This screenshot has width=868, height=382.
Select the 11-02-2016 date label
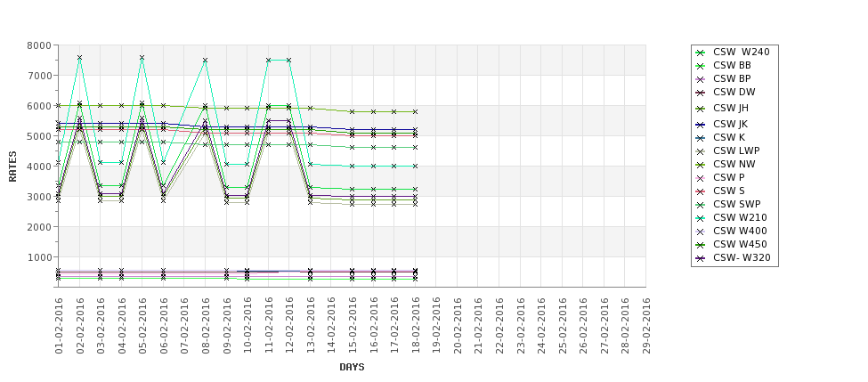point(269,326)
